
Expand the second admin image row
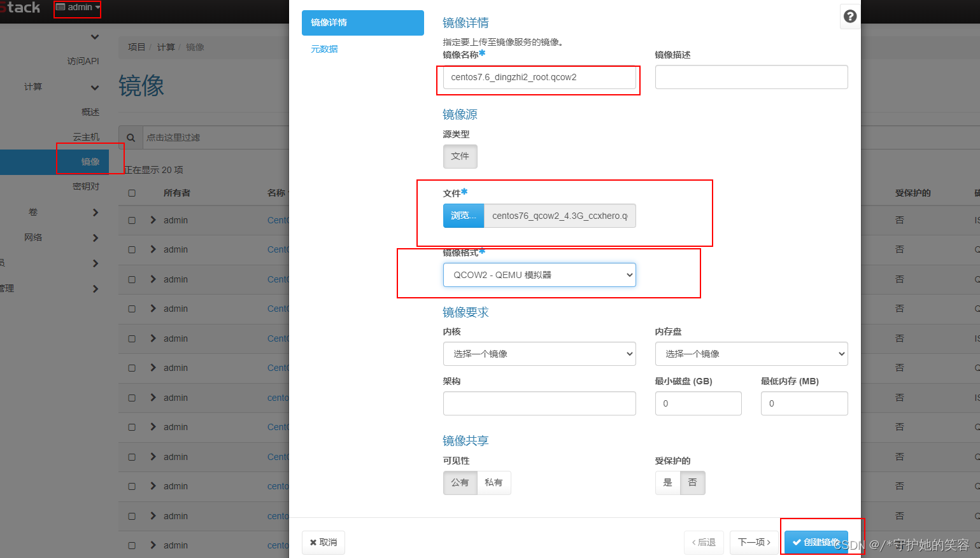(x=153, y=249)
